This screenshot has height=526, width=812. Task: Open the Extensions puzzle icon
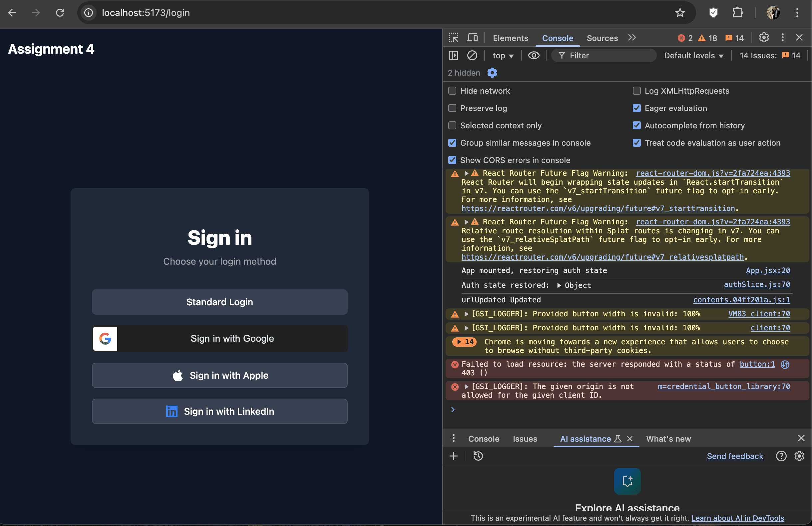[737, 13]
